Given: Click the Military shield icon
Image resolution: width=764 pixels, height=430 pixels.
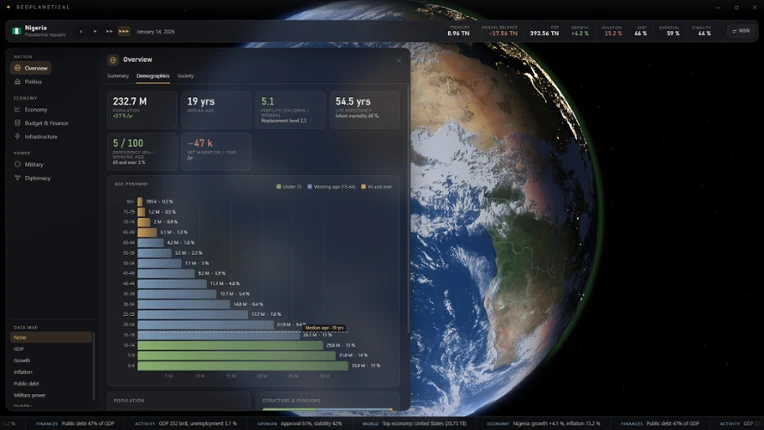Looking at the screenshot, I should pos(18,165).
